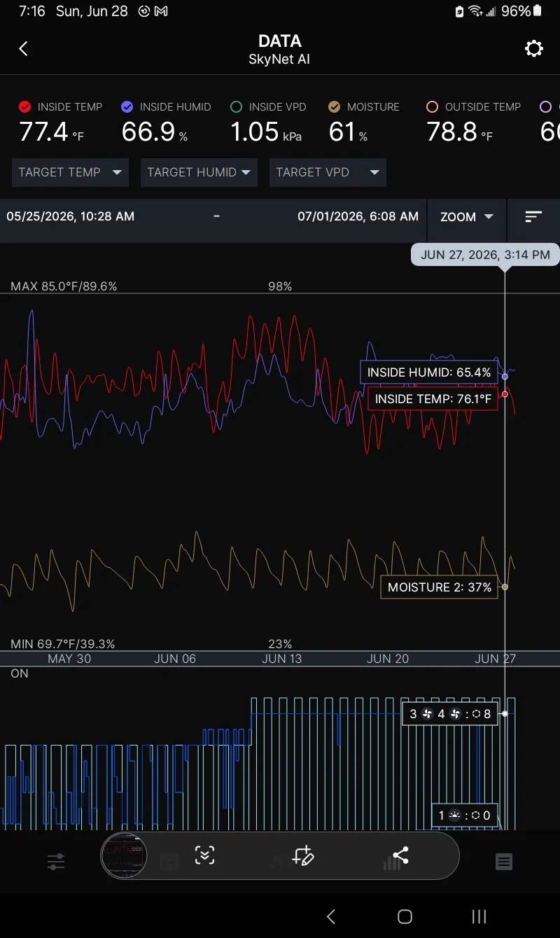560x938 pixels.
Task: Tap the JUN 13 axis label
Action: [x=282, y=659]
